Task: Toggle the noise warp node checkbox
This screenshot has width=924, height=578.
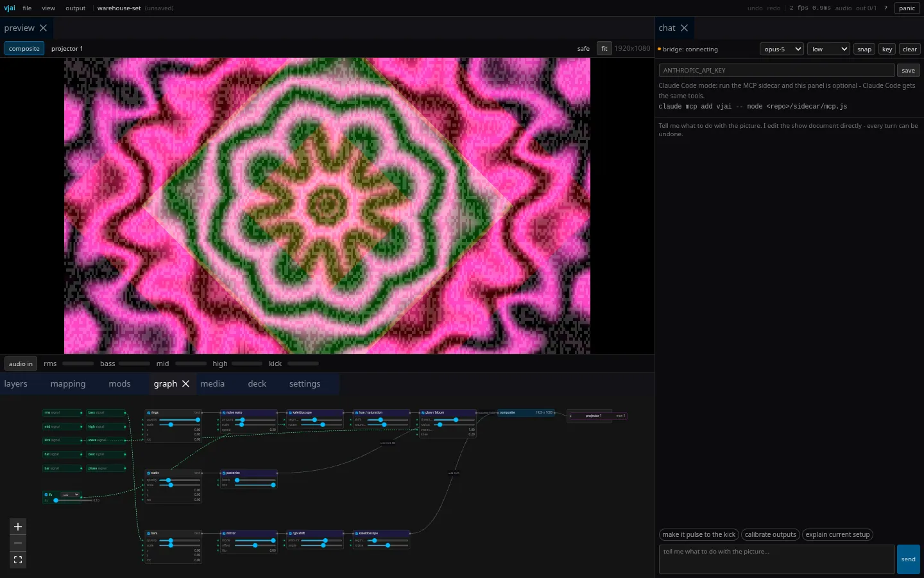Action: pos(224,413)
